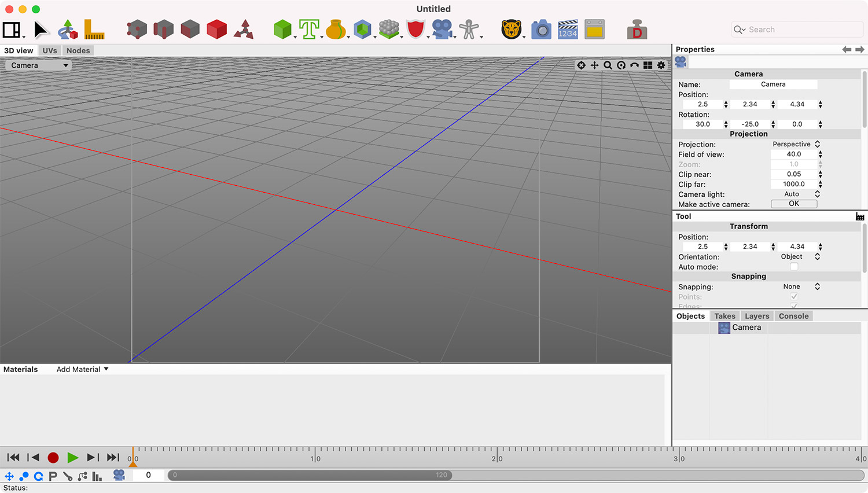Open the Console tab
The width and height of the screenshot is (868, 493).
[793, 316]
